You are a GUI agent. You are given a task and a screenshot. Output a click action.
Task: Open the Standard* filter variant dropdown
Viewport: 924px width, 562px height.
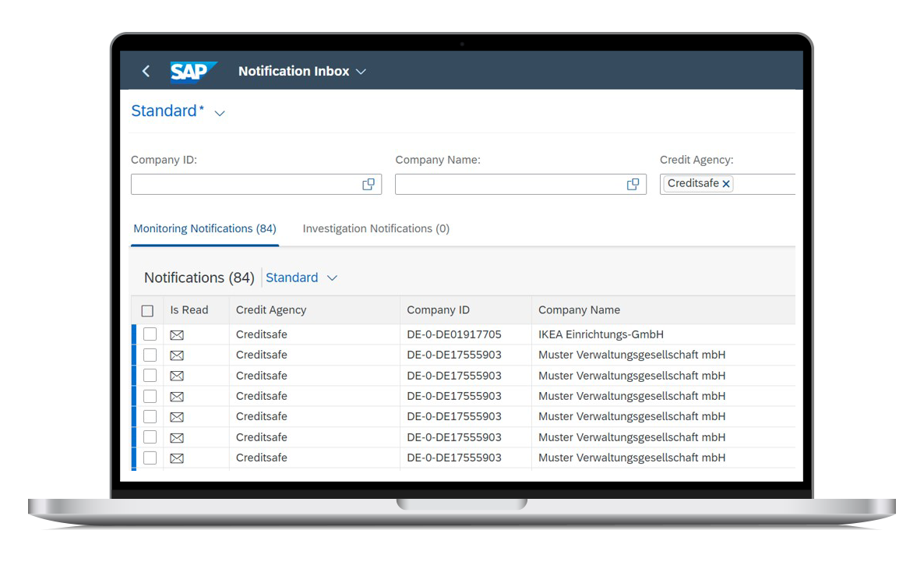click(x=219, y=111)
